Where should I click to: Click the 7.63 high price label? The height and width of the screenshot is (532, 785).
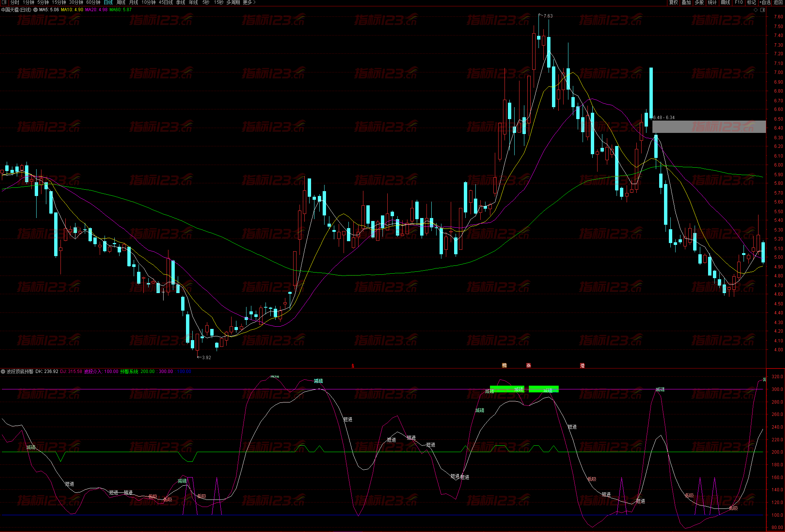pos(548,16)
